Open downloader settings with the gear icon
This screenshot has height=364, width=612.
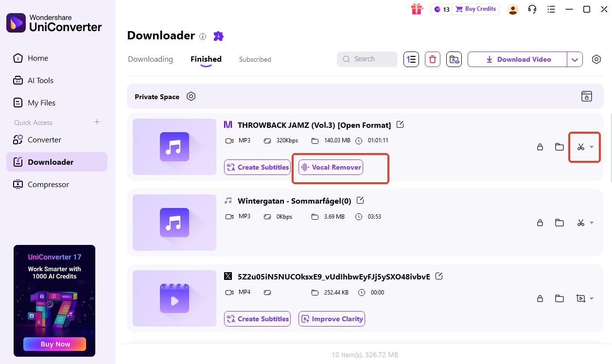tap(596, 59)
